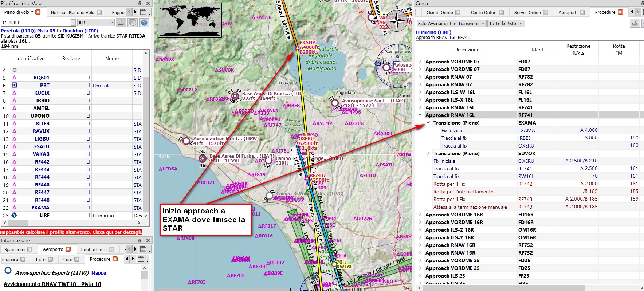
Task: Close the Piano di volo tab
Action: point(38,12)
